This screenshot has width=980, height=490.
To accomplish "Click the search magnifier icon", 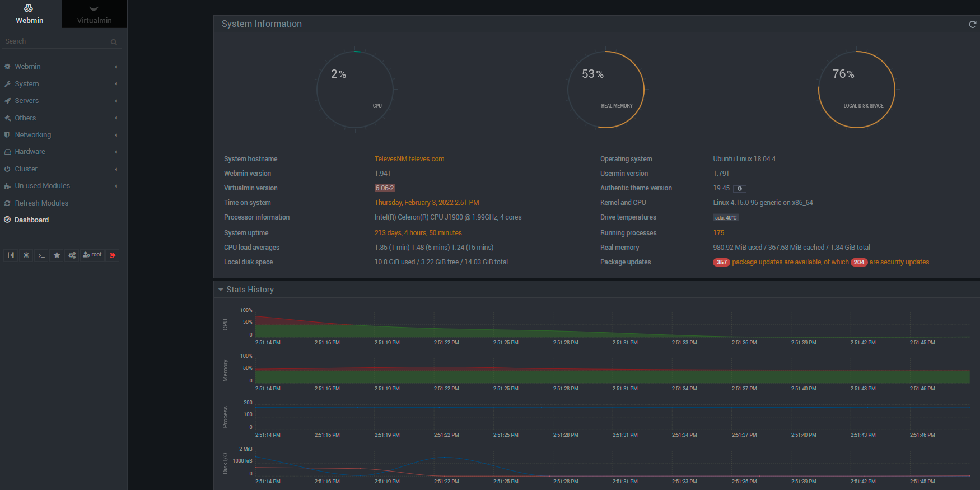I will (x=114, y=42).
